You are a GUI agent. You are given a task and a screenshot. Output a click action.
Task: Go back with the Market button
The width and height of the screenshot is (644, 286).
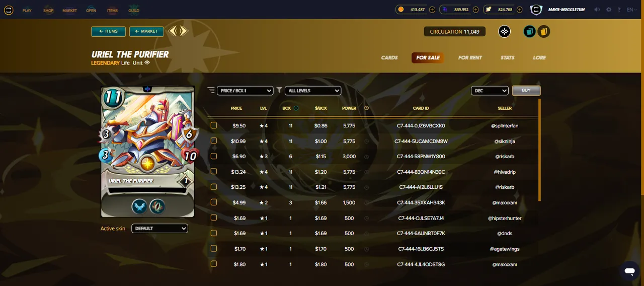[x=146, y=31]
